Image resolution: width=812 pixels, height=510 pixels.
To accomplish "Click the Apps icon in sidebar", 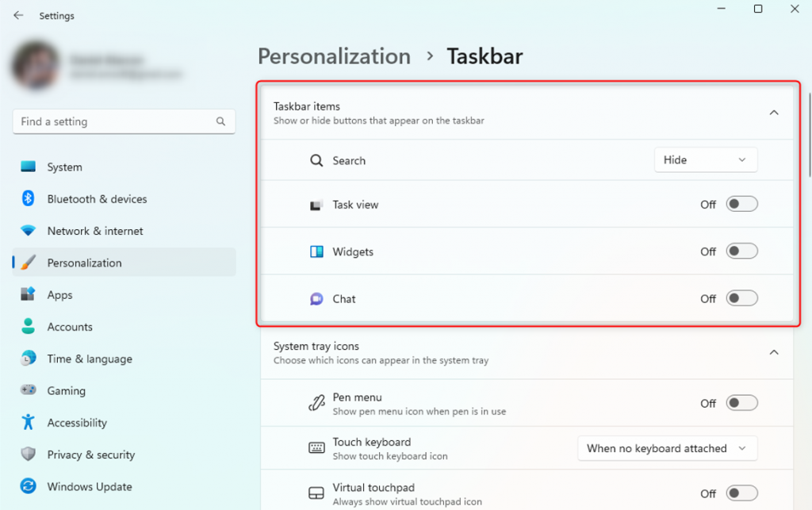I will pyautogui.click(x=28, y=294).
